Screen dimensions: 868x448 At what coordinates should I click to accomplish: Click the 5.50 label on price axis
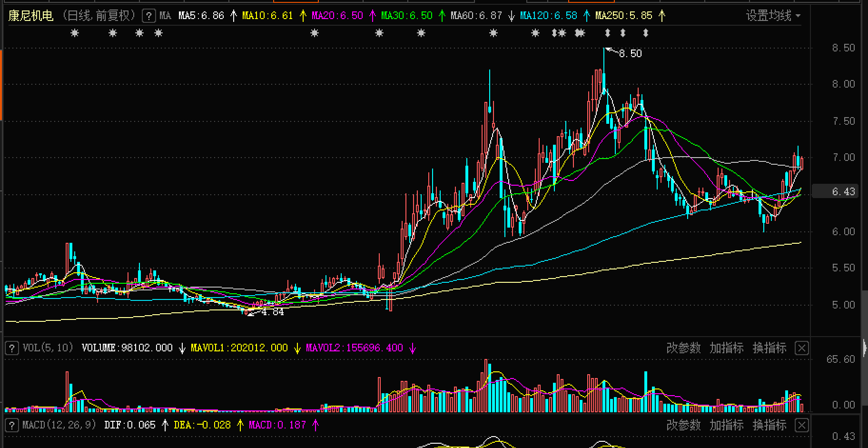click(x=843, y=268)
